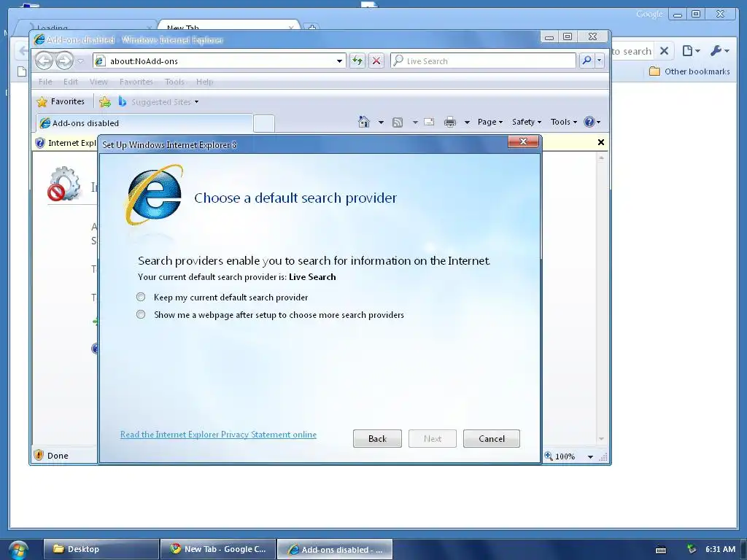This screenshot has height=560, width=747.
Task: Expand the Home button dropdown arrow
Action: pos(381,122)
